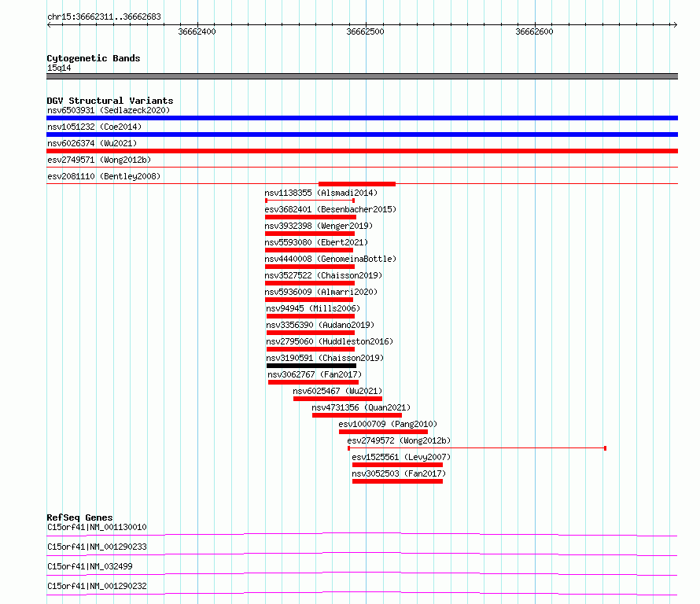Click the red bar under nsv4731356 (Quan2021)
The height and width of the screenshot is (604, 700).
(357, 415)
